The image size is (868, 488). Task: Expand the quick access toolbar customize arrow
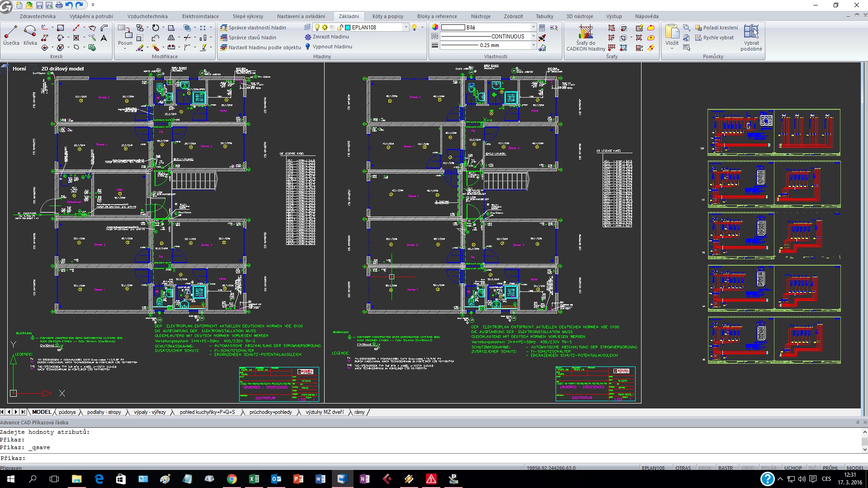(93, 5)
